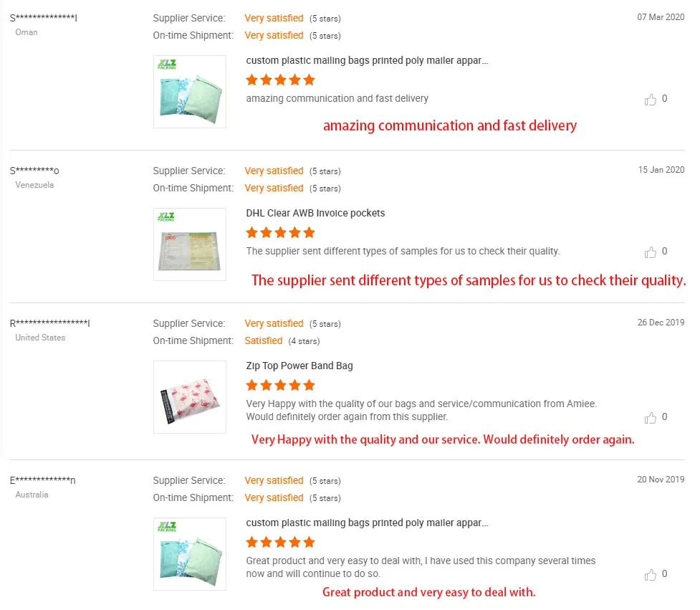Open custom plastic mailing bags link, Oman review
The width and height of the screenshot is (700, 610).
point(367,60)
